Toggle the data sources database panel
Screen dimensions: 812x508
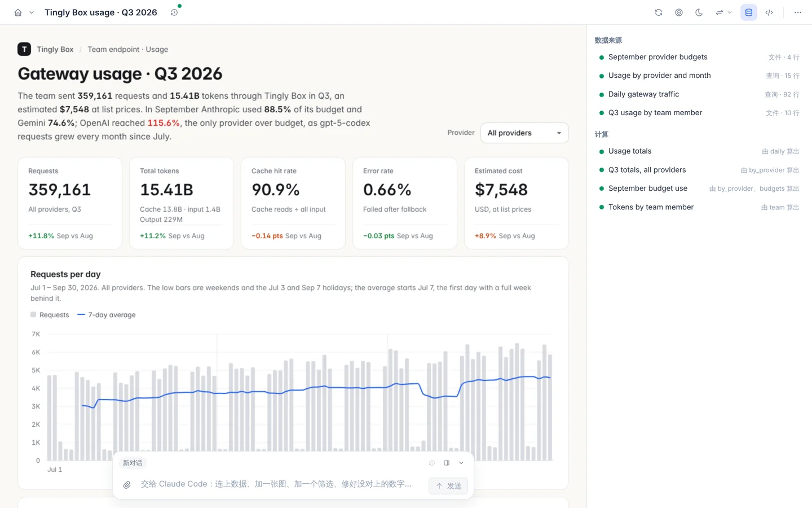point(749,12)
